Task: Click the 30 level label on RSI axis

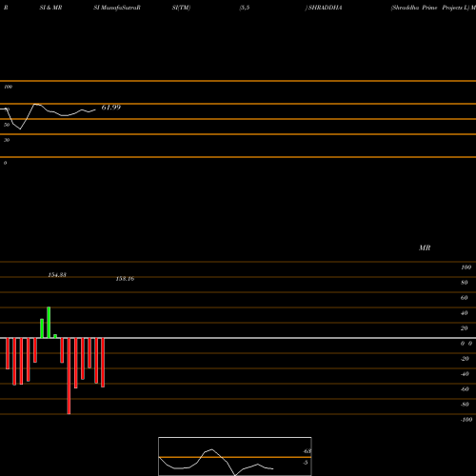Action: 7,140
